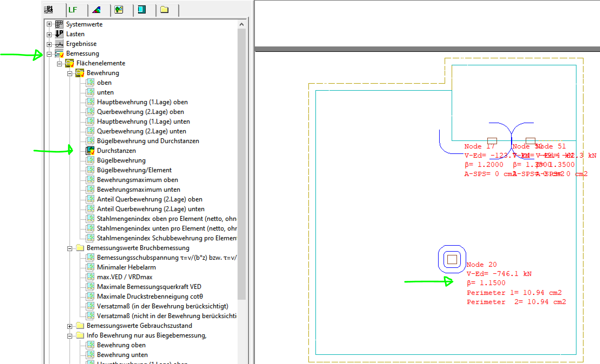Collapse the Bemessung node
Viewport: 600px width, 364px height.
pyautogui.click(x=49, y=54)
